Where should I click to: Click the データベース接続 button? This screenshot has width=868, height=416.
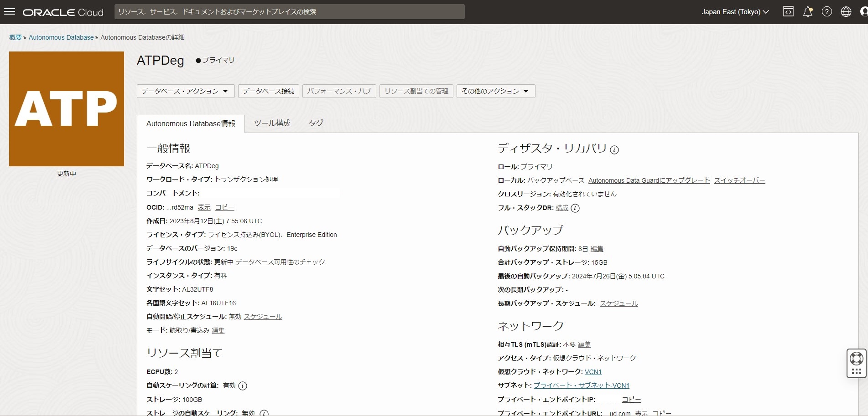click(268, 91)
